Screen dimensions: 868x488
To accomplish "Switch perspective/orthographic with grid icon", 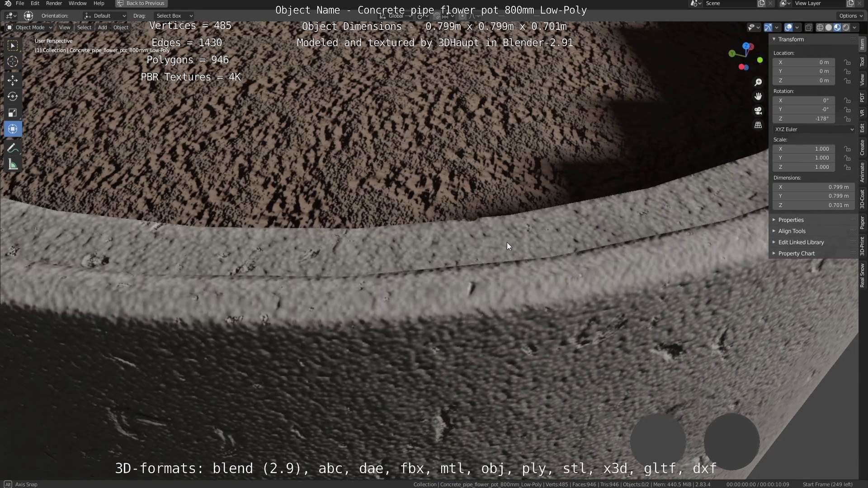I will (758, 125).
